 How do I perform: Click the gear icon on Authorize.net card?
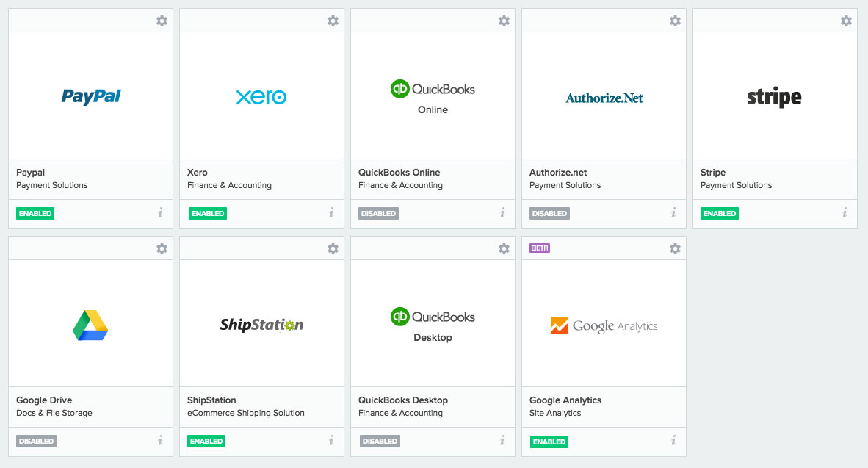675,21
